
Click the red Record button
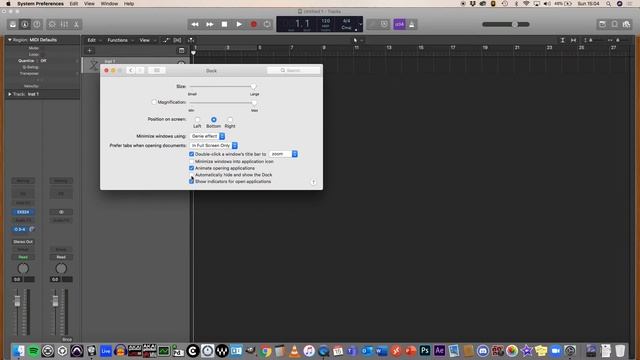click(x=253, y=24)
